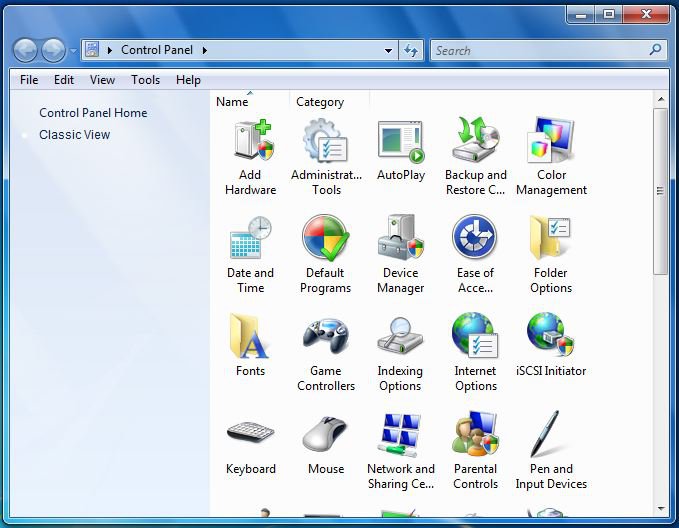Screen dimensions: 679x528
Task: Open the Keyboard icon
Action: click(x=251, y=432)
